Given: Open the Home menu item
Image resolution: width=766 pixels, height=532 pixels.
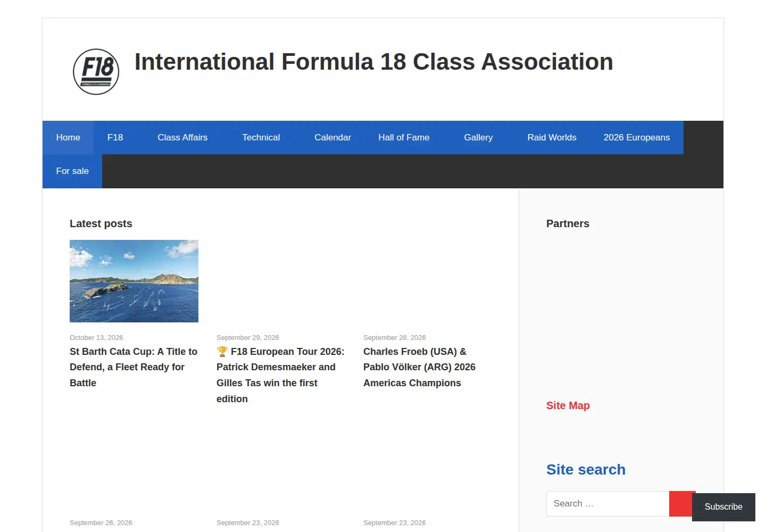Looking at the screenshot, I should point(68,137).
